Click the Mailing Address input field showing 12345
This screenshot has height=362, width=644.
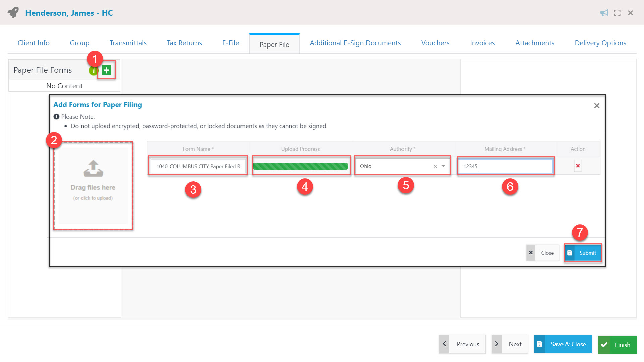coord(506,165)
